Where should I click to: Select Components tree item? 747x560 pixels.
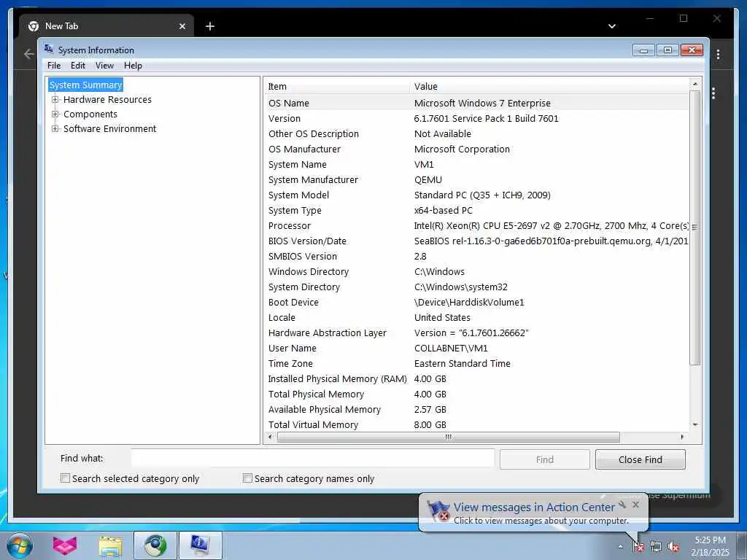click(x=90, y=114)
